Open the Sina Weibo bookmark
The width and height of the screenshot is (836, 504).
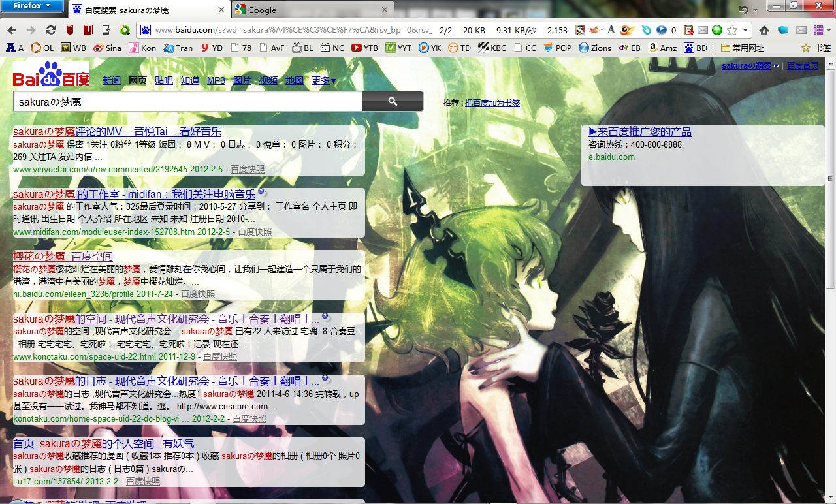(107, 48)
